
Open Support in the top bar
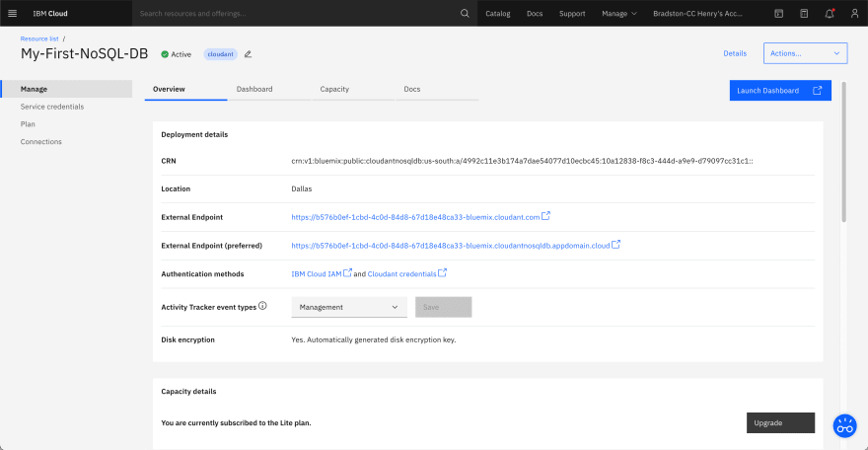tap(572, 13)
